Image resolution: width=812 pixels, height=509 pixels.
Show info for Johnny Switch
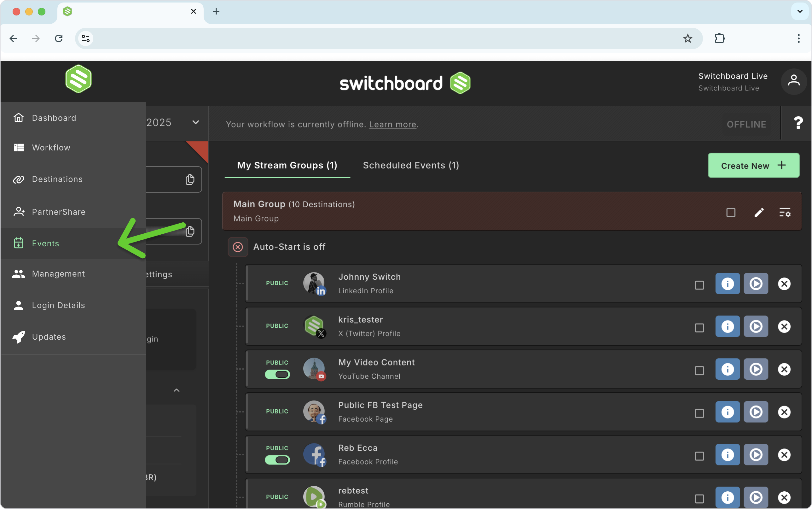coord(728,284)
